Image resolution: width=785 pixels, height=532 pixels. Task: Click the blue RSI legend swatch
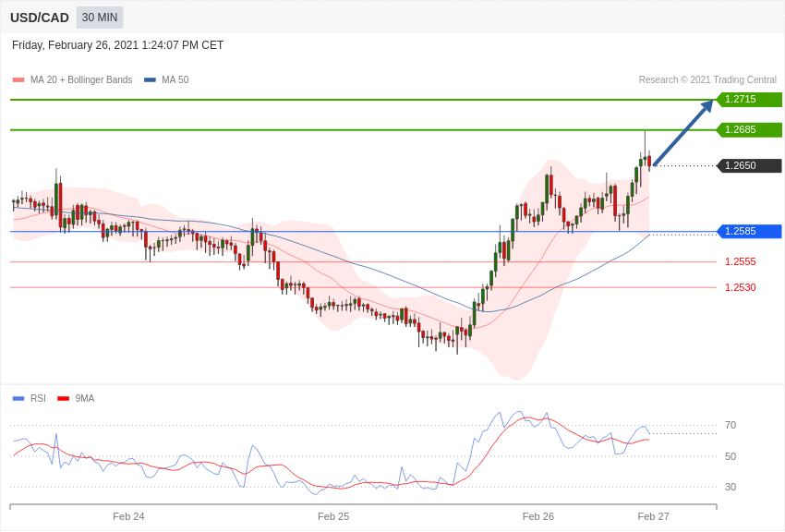click(x=18, y=398)
